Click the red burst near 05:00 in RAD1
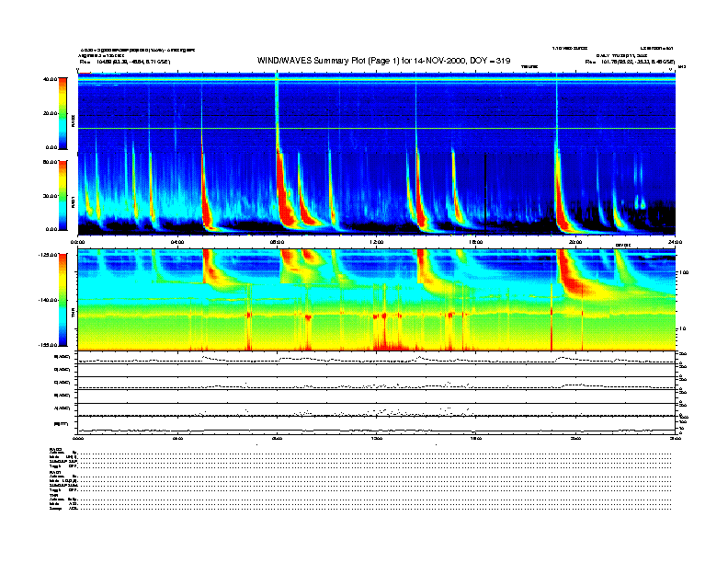 coord(206,195)
